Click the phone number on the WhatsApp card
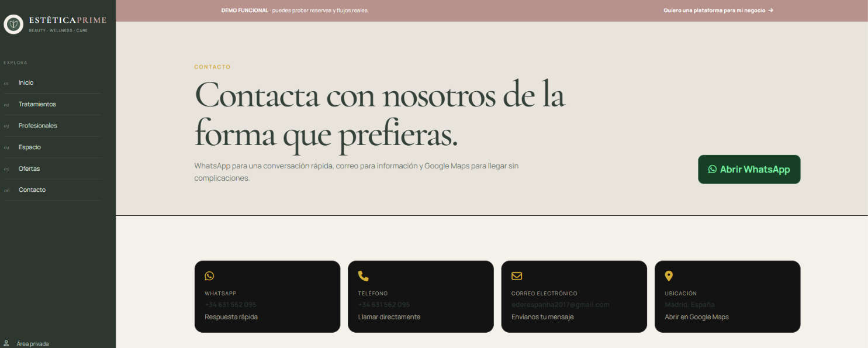 pos(230,305)
